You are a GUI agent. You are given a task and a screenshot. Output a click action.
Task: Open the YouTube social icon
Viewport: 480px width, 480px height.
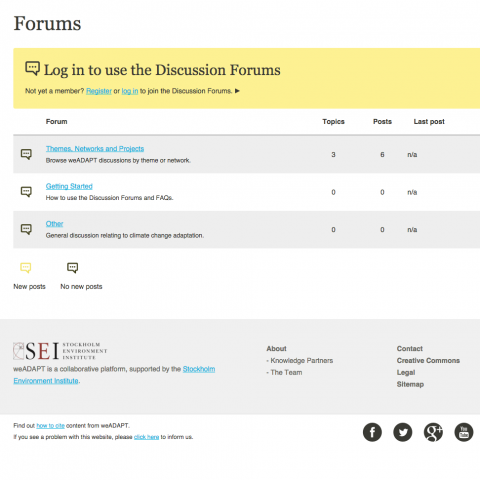[x=464, y=432]
